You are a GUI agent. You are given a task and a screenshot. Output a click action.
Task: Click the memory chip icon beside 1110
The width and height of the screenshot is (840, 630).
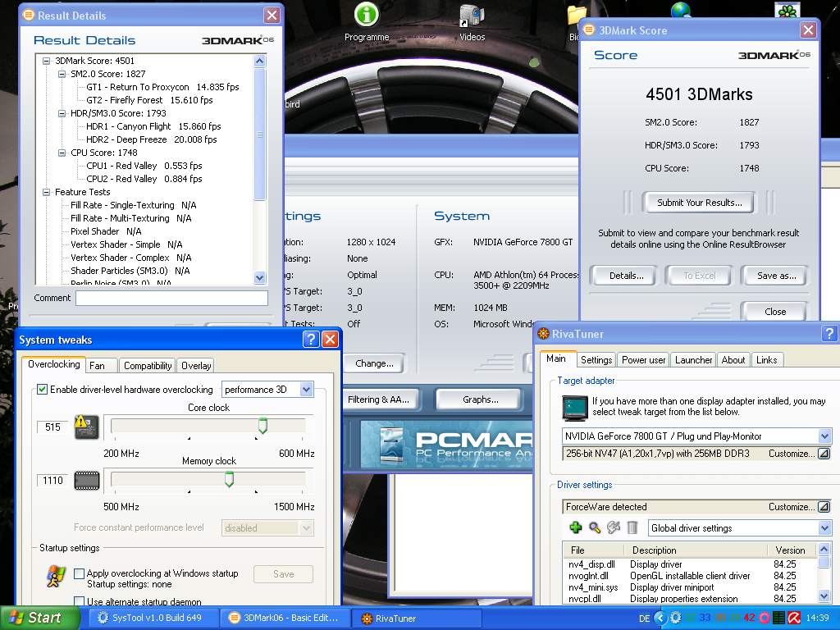87,481
